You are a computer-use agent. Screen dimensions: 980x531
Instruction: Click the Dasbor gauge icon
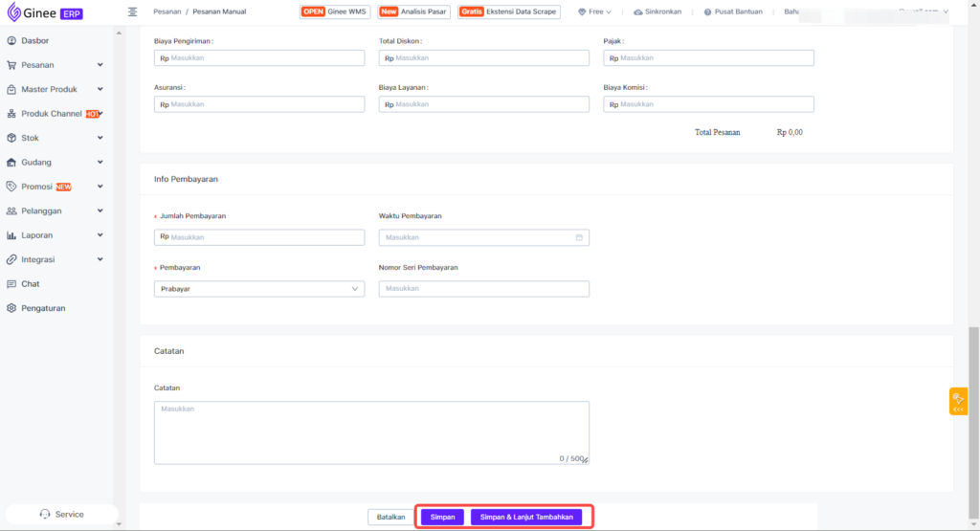[11, 40]
